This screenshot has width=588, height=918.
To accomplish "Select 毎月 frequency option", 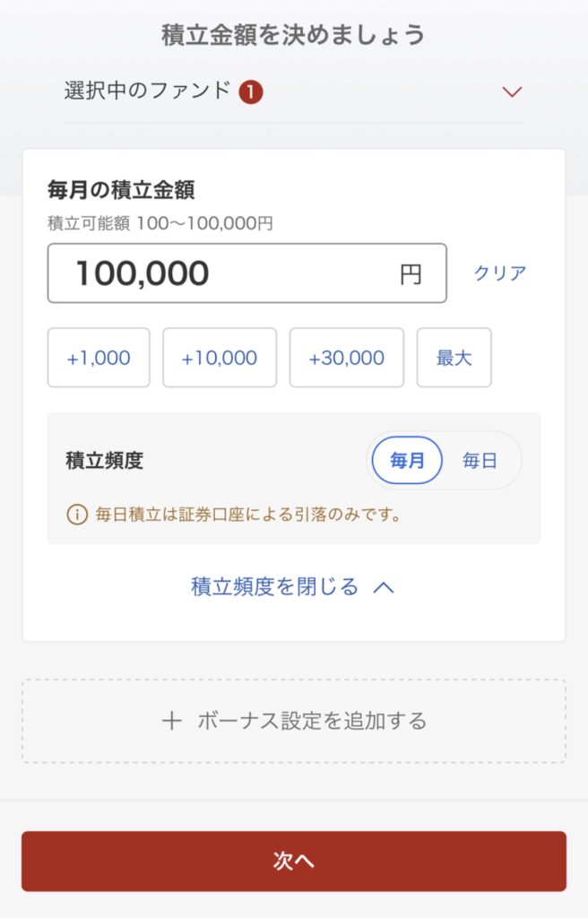I will click(407, 460).
